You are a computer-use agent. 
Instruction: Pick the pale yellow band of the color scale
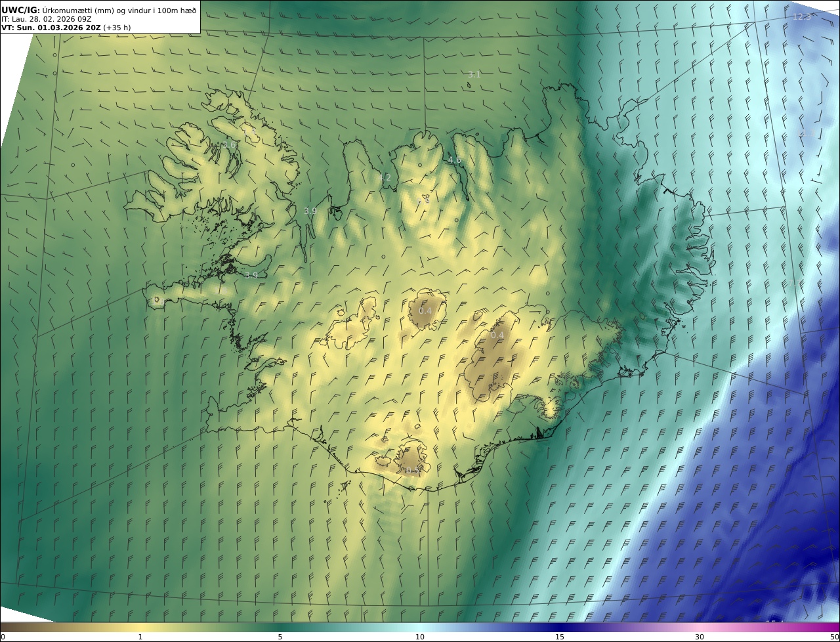coord(140,628)
